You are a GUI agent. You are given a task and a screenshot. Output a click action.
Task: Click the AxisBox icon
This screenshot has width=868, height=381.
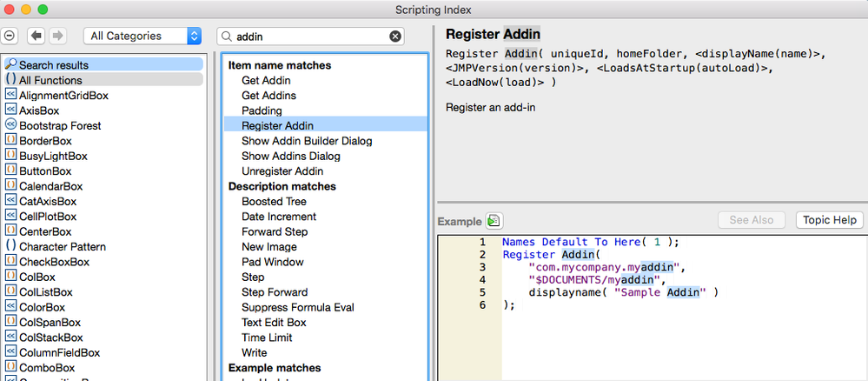tap(10, 110)
